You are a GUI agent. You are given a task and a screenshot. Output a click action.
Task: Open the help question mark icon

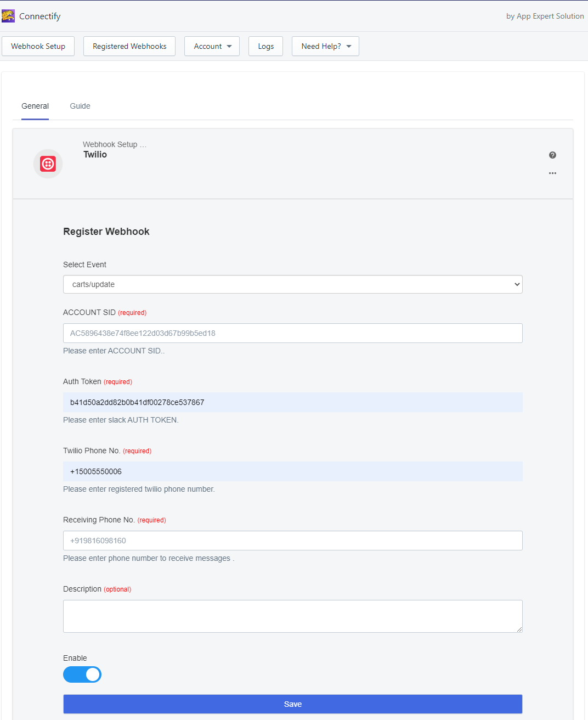tap(552, 155)
